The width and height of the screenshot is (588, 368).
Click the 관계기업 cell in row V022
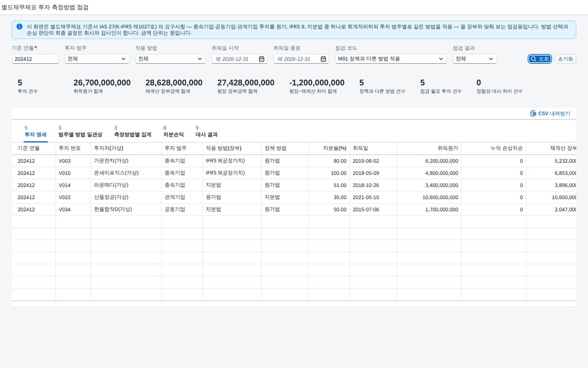182,197
